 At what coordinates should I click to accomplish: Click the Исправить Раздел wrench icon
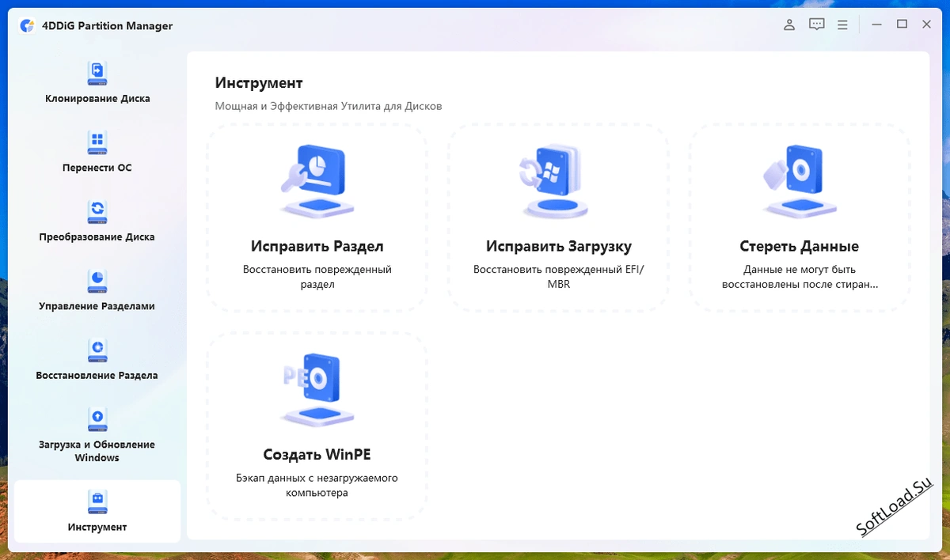(317, 182)
